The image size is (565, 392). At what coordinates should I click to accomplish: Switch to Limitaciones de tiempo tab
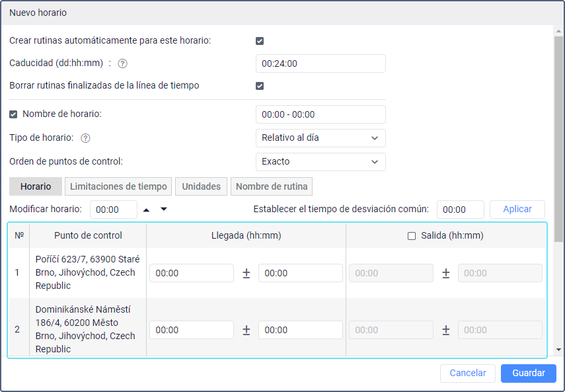(x=118, y=186)
